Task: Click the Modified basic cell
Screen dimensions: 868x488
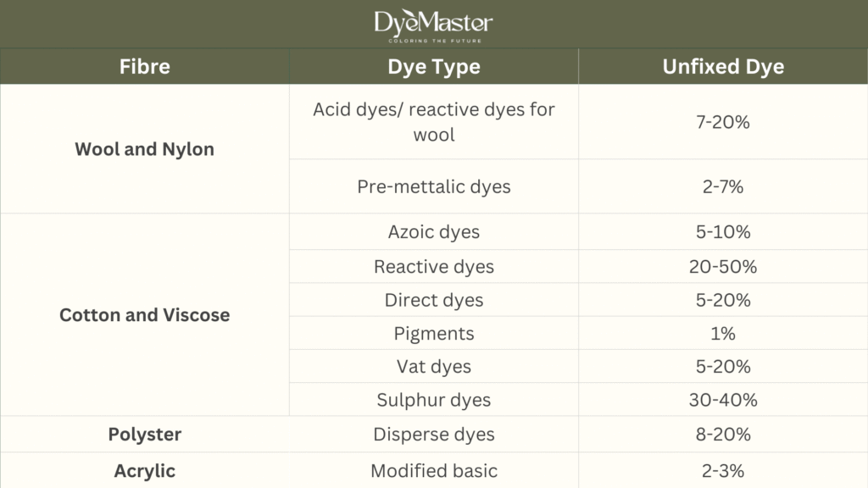Action: coord(433,470)
